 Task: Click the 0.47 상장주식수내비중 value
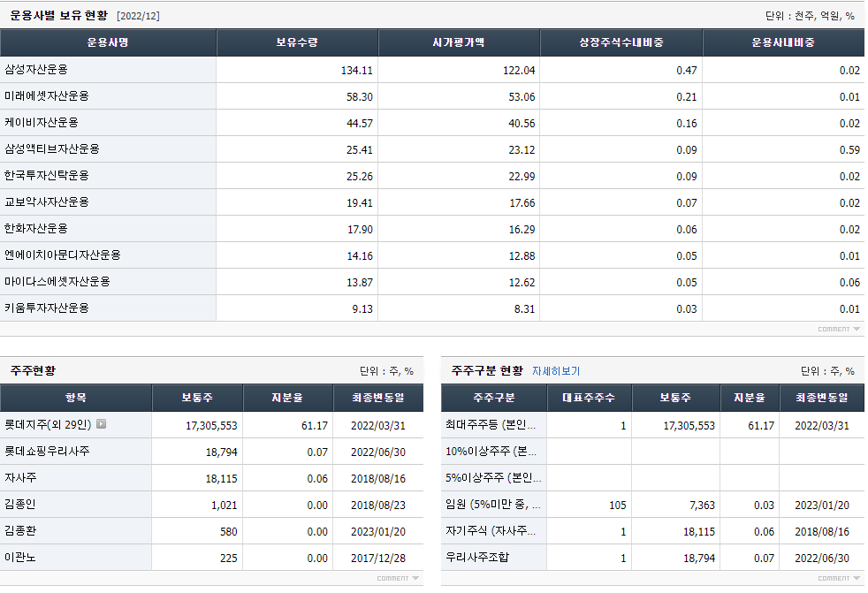pos(687,71)
